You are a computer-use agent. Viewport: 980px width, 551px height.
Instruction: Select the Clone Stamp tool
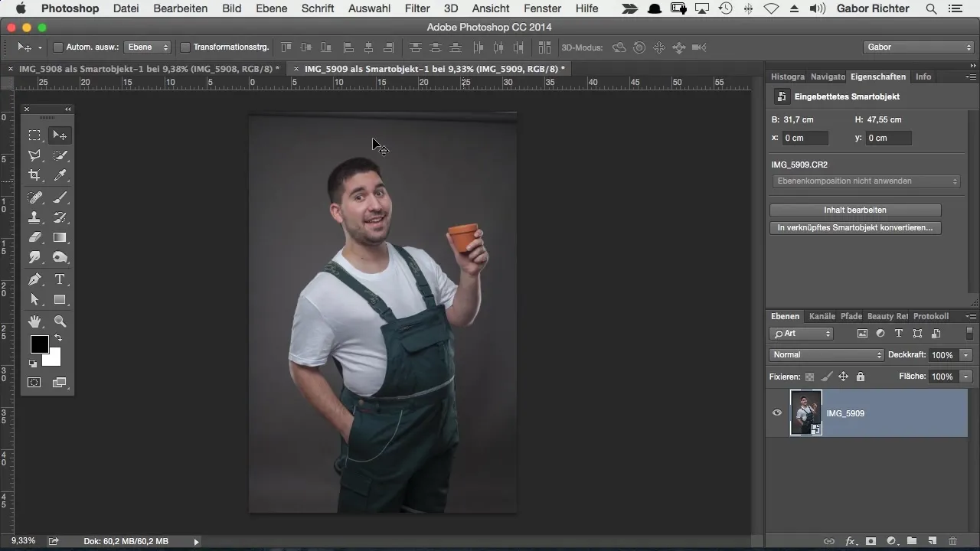tap(34, 217)
